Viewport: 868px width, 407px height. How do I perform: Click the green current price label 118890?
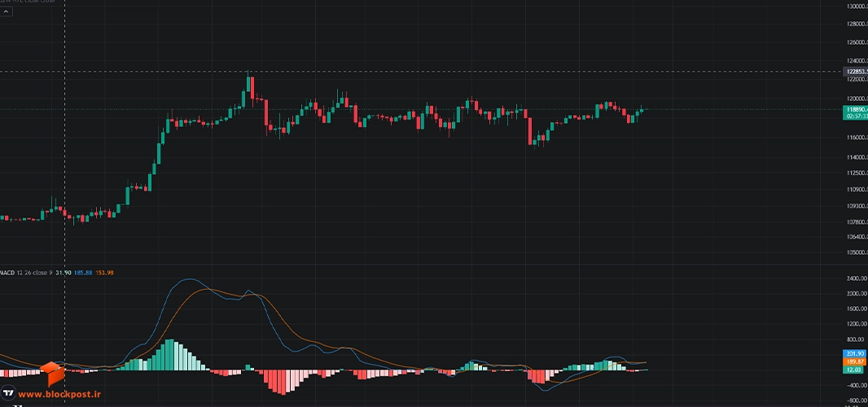coord(855,109)
